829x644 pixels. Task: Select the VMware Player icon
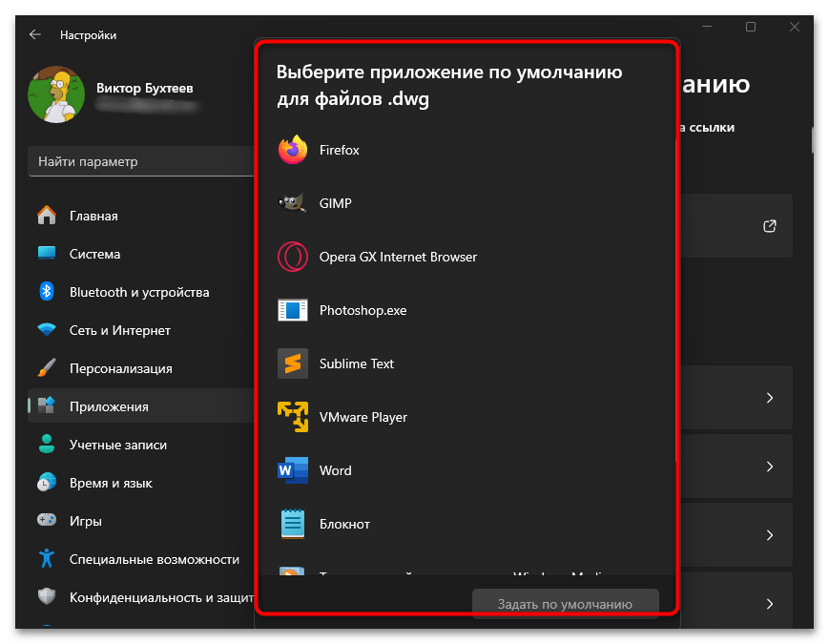[x=292, y=417]
